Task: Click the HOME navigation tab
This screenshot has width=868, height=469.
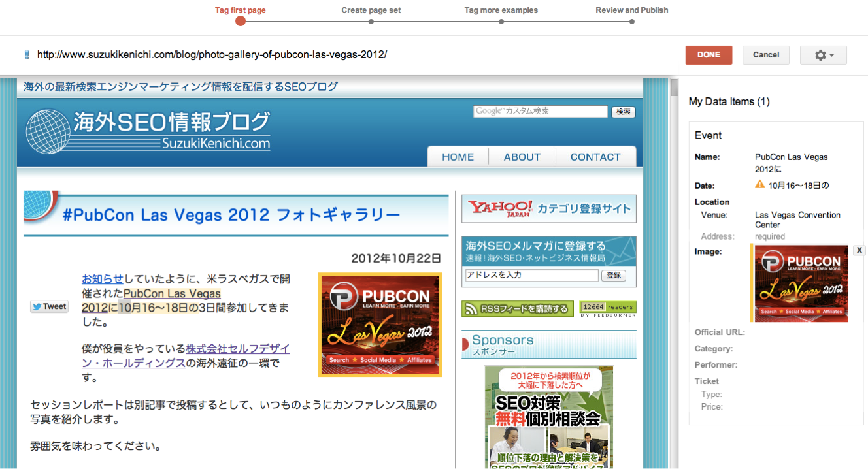Action: (x=458, y=157)
